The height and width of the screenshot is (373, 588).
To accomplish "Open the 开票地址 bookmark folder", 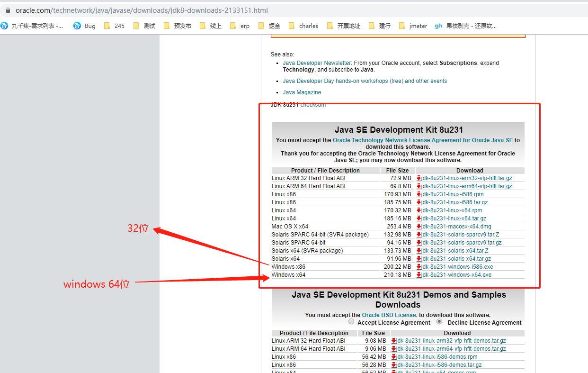I will pyautogui.click(x=343, y=26).
